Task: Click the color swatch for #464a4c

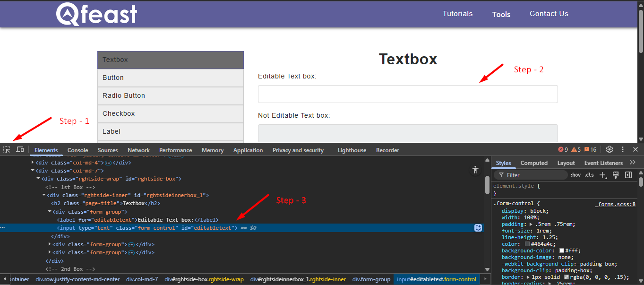Action: pyautogui.click(x=527, y=244)
